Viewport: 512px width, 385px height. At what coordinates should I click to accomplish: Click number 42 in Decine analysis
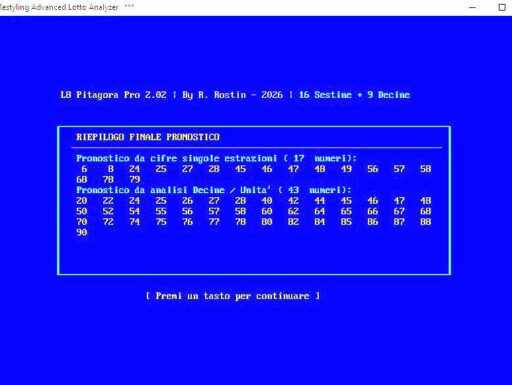point(293,201)
